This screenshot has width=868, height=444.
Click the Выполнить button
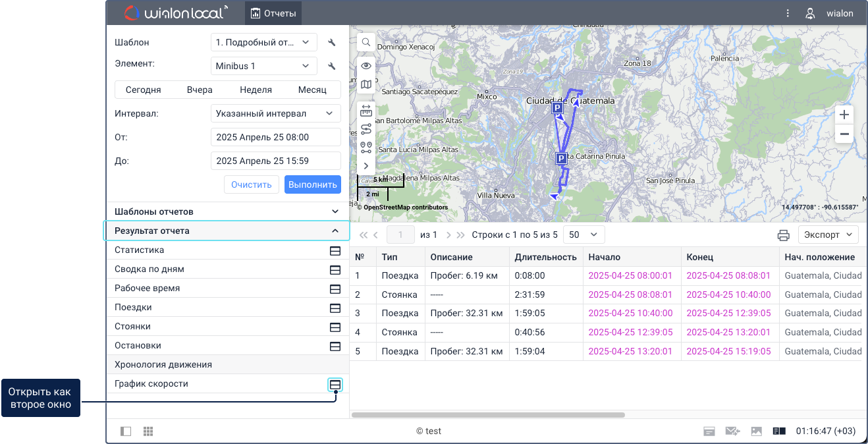tap(313, 184)
